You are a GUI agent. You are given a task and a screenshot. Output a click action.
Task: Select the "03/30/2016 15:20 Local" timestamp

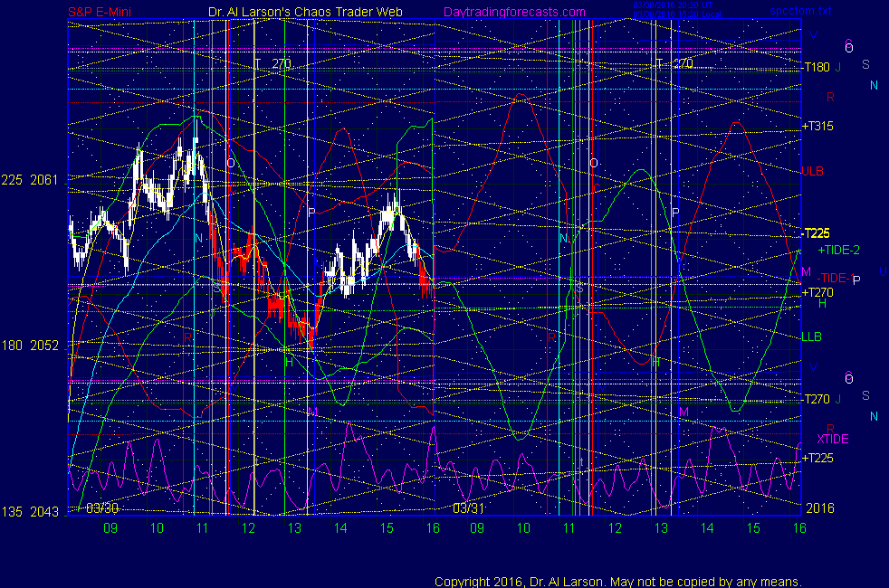coord(677,14)
